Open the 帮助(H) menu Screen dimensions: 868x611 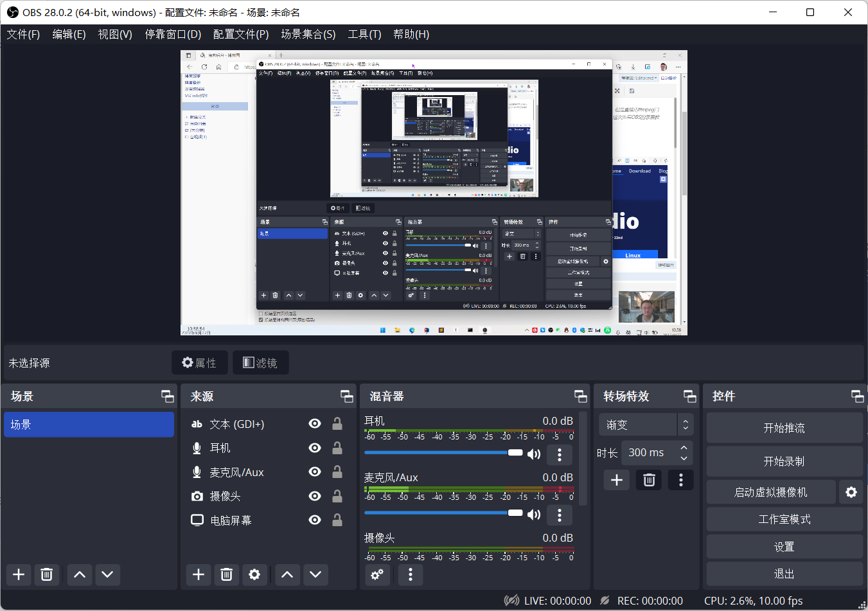[x=411, y=34]
